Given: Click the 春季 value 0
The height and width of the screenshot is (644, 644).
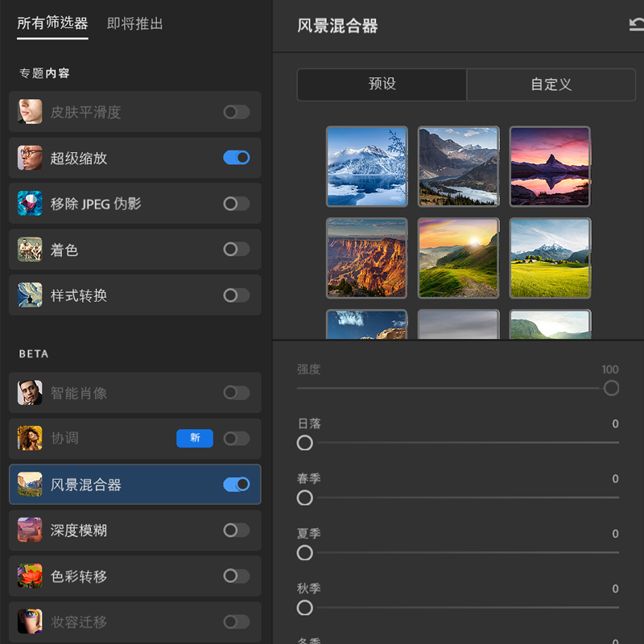Looking at the screenshot, I should click(615, 479).
